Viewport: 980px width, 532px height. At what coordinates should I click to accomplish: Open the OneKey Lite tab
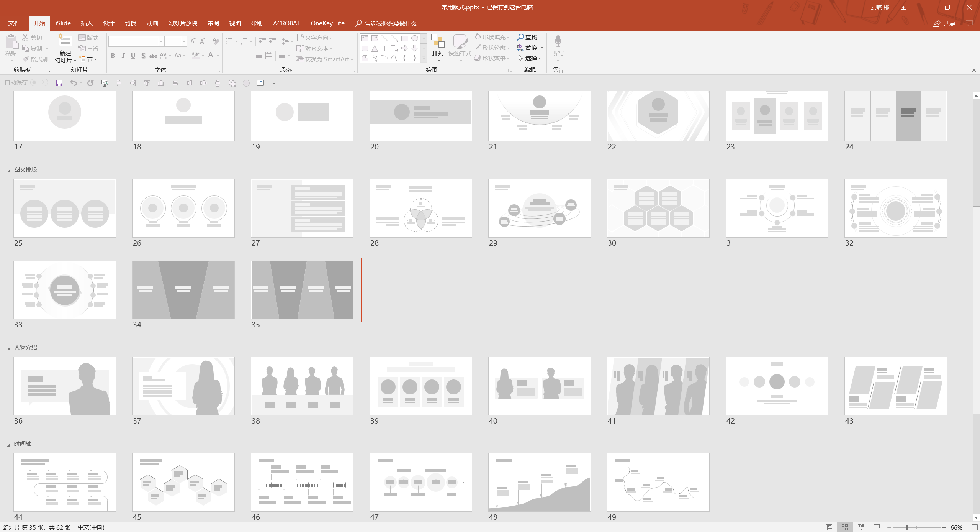327,23
